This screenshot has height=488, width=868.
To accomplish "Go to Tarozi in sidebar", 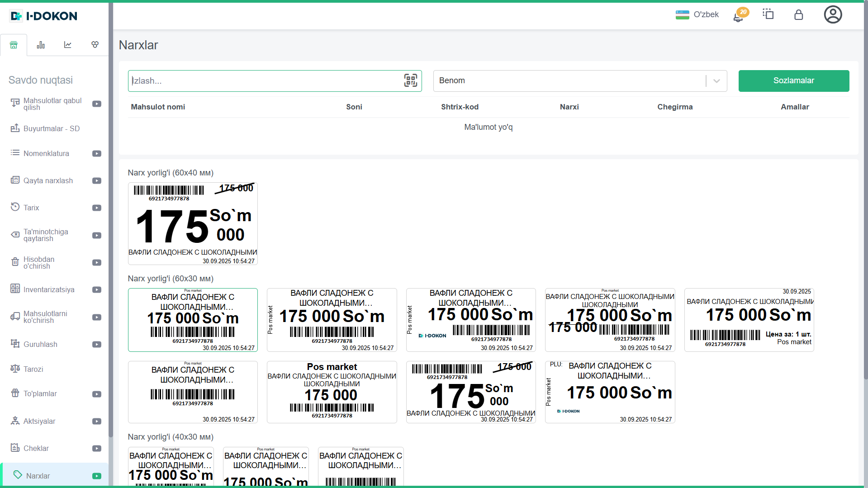I will tap(33, 370).
